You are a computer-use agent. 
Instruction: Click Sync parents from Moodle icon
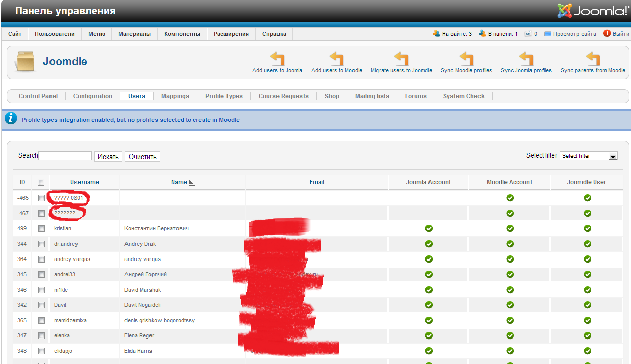[593, 59]
